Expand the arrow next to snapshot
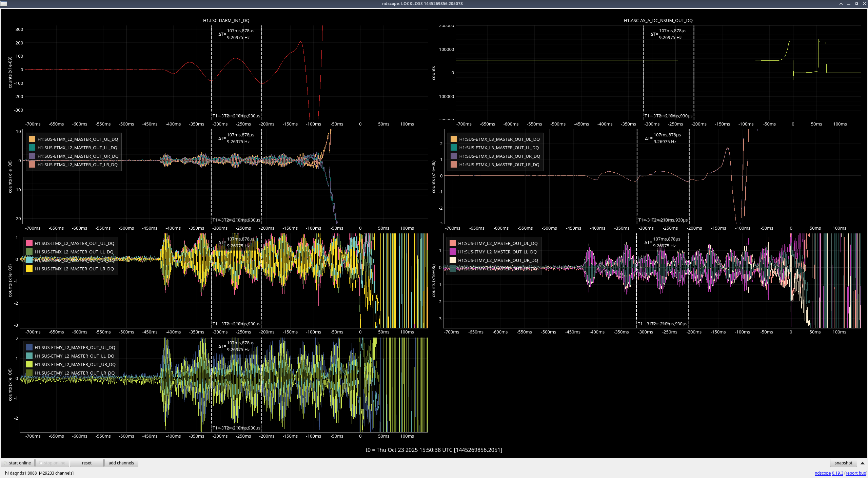 click(863, 463)
